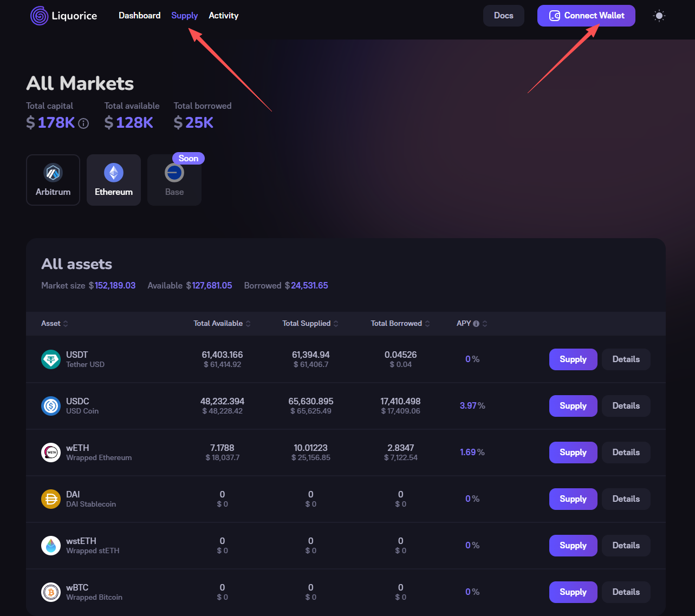
Task: Sort by the Asset column arrows
Action: point(66,324)
